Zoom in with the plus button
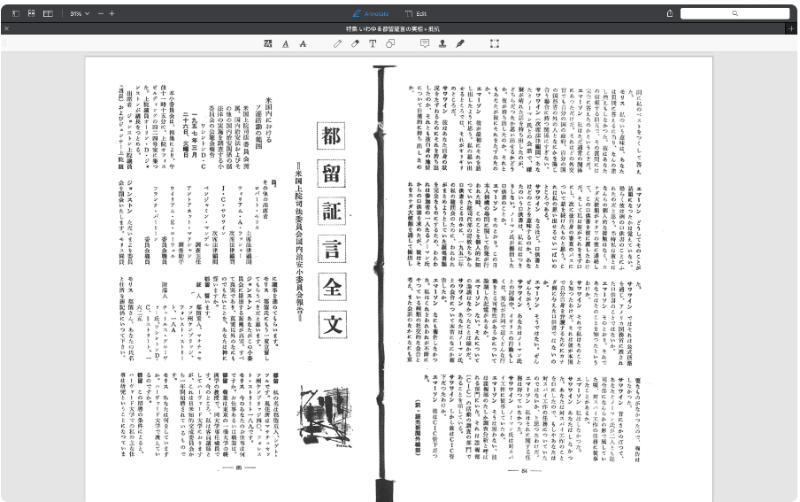The height and width of the screenshot is (502, 800). tap(112, 14)
